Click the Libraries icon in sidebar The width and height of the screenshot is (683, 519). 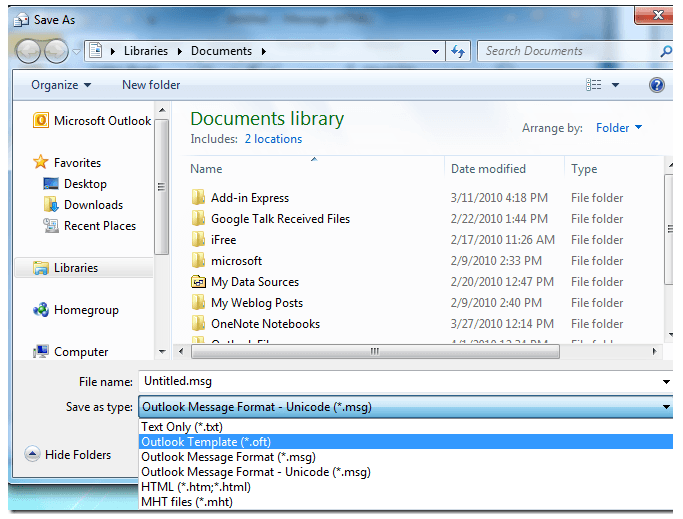[41, 268]
